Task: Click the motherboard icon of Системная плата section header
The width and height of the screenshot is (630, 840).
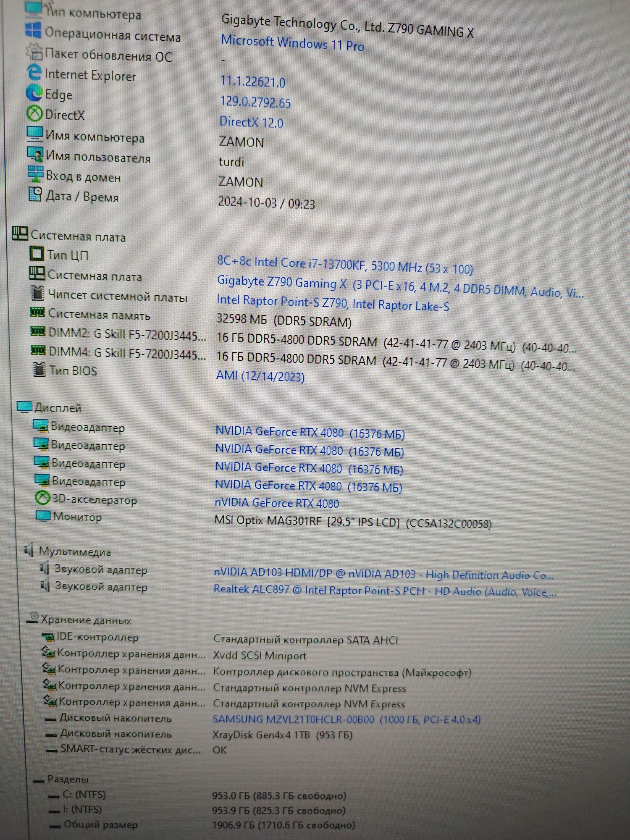Action: coord(20,233)
